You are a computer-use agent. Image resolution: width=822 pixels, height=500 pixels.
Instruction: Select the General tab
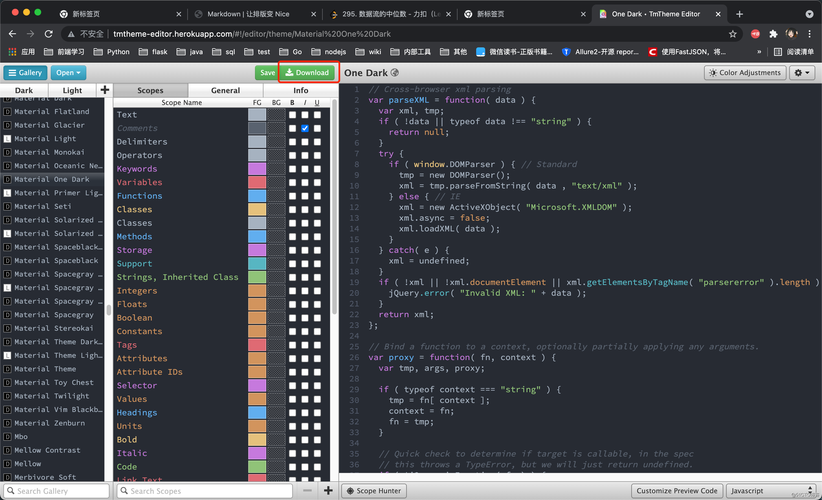(225, 90)
